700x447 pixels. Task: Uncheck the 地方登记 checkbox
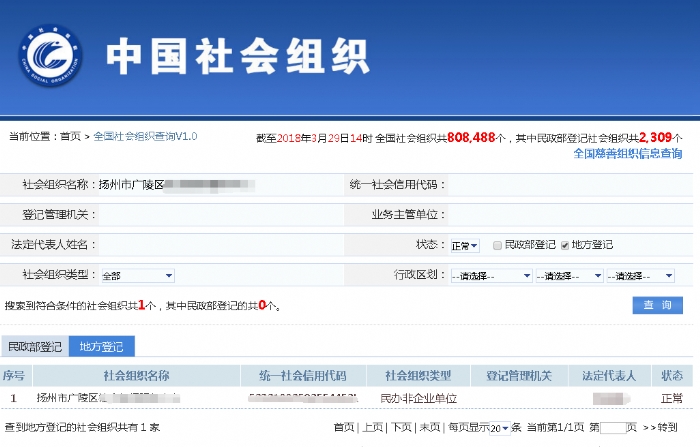tap(565, 245)
